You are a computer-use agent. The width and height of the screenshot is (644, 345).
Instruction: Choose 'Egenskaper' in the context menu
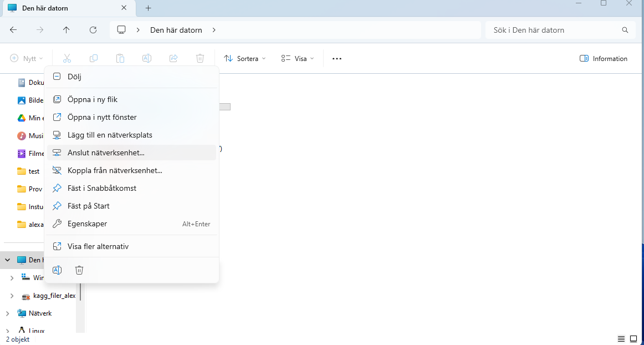87,224
